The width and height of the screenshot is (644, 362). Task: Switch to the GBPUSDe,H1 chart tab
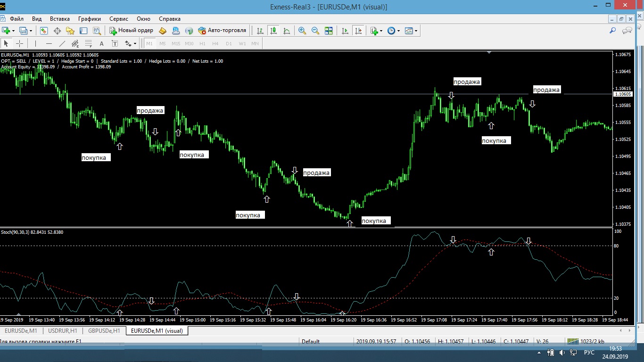(104, 330)
